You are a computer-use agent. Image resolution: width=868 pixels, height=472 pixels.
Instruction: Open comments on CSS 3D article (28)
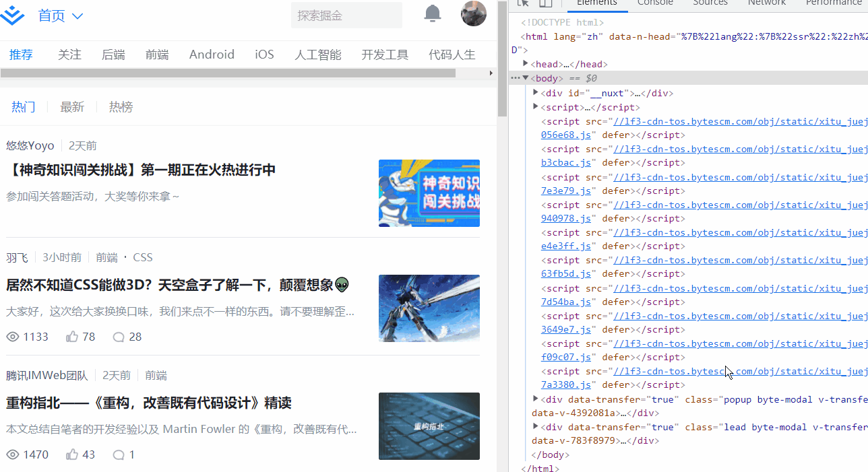click(x=127, y=337)
